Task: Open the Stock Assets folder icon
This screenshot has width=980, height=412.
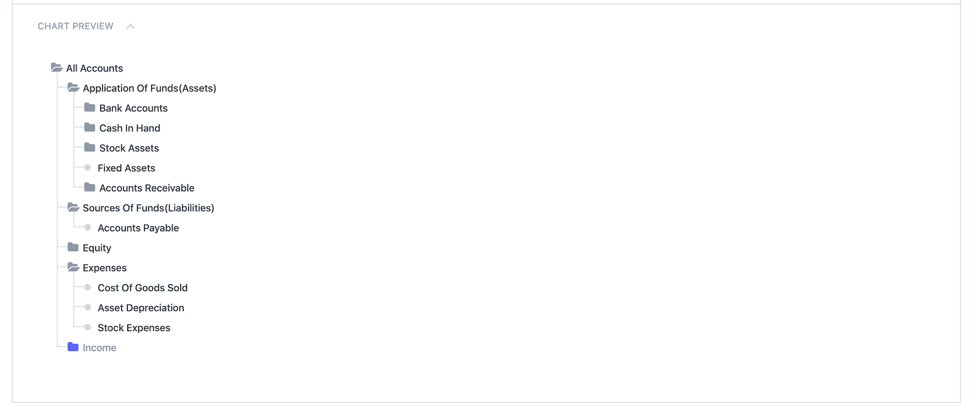Action: [90, 148]
